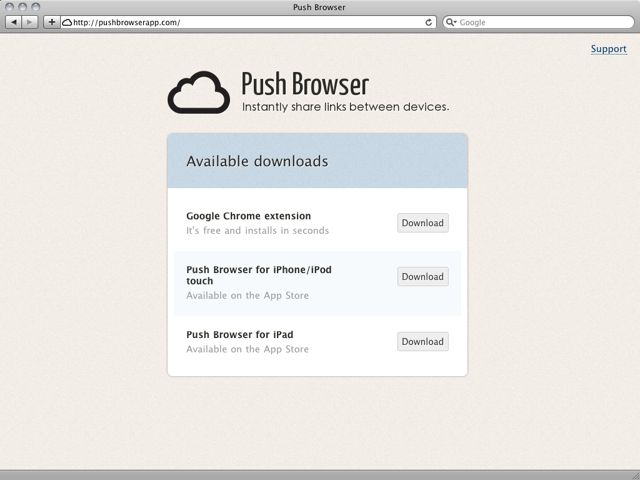Open the Google search magnifier dropdown
Viewport: 640px width, 480px height.
coord(451,22)
